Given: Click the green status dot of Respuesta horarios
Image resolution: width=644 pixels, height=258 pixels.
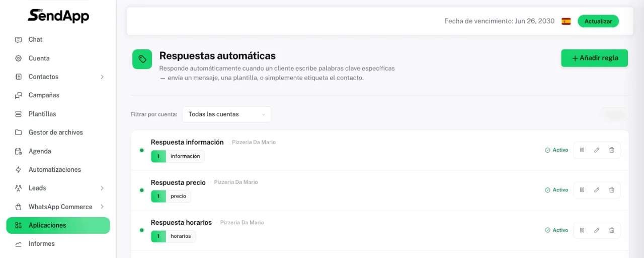Looking at the screenshot, I should (x=141, y=230).
